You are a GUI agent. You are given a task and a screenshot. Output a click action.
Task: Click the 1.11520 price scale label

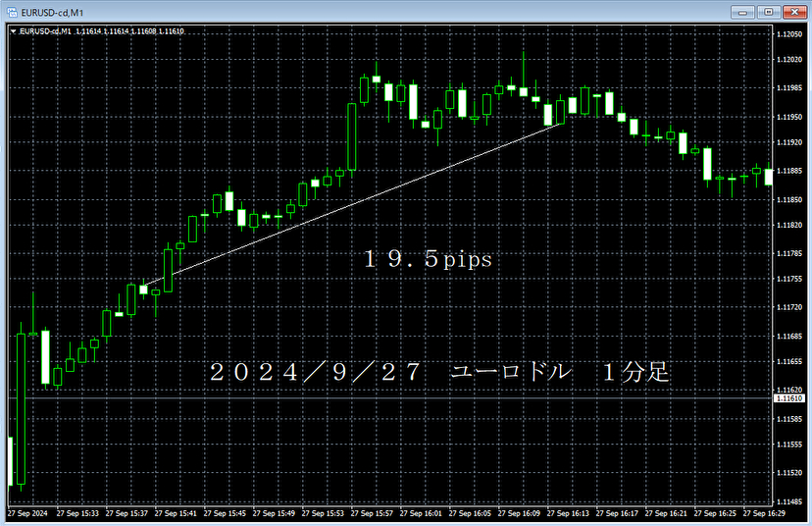coord(789,473)
